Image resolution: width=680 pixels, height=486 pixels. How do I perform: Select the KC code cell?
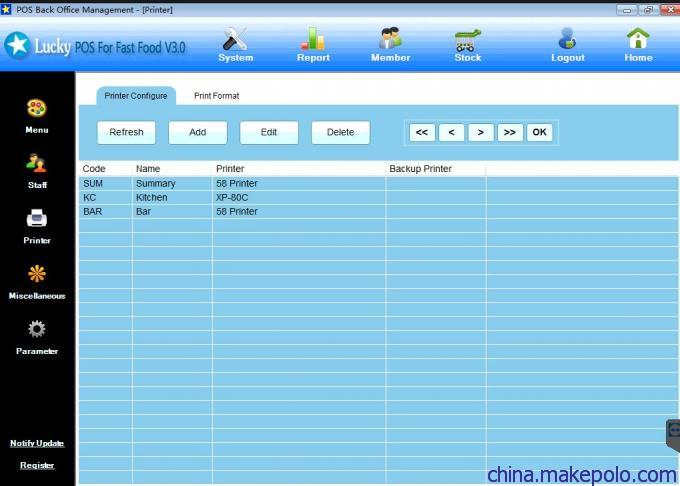[x=105, y=198]
